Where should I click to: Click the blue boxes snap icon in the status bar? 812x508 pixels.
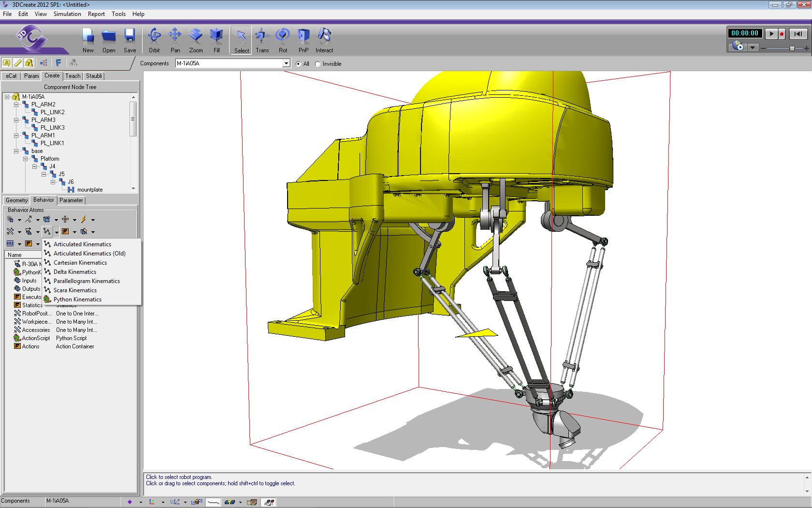(230, 502)
